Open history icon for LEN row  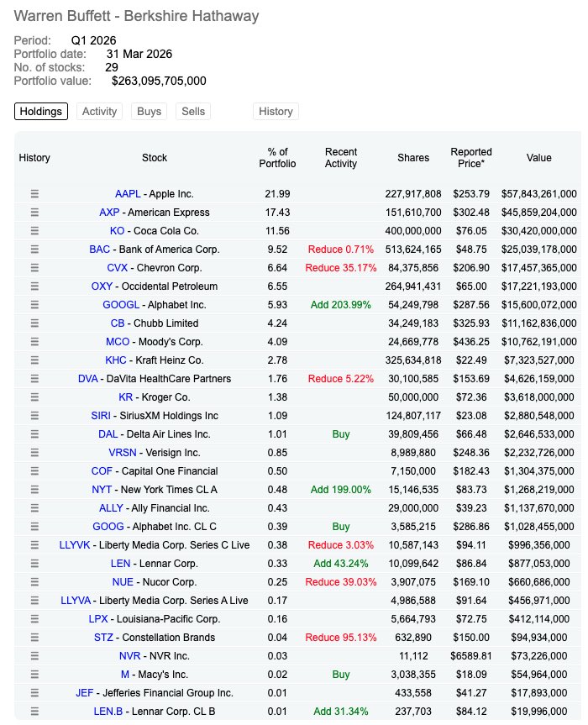(34, 564)
